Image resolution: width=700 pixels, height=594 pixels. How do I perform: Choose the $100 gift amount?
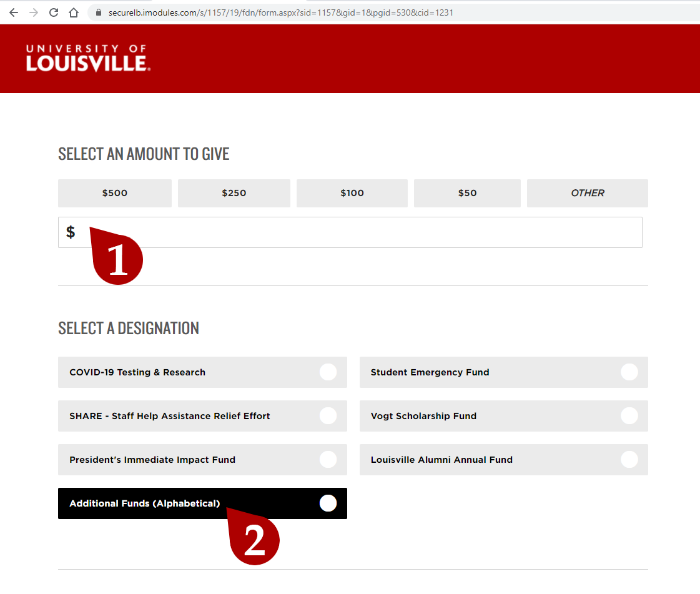352,193
